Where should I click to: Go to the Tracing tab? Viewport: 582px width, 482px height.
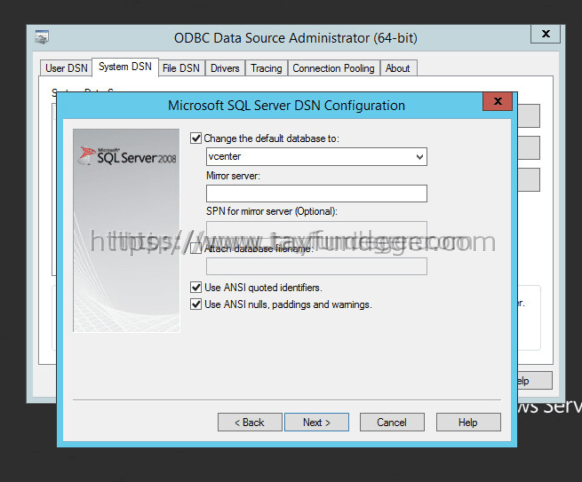coord(266,68)
